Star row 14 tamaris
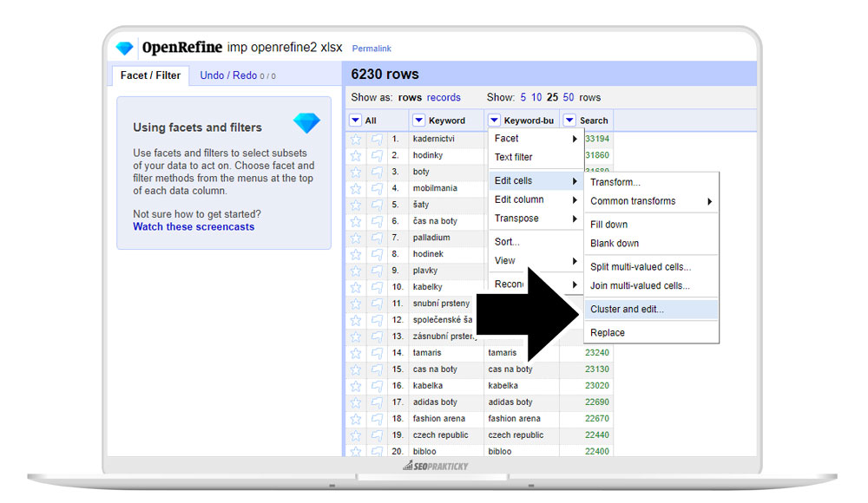The image size is (868, 503). point(356,353)
